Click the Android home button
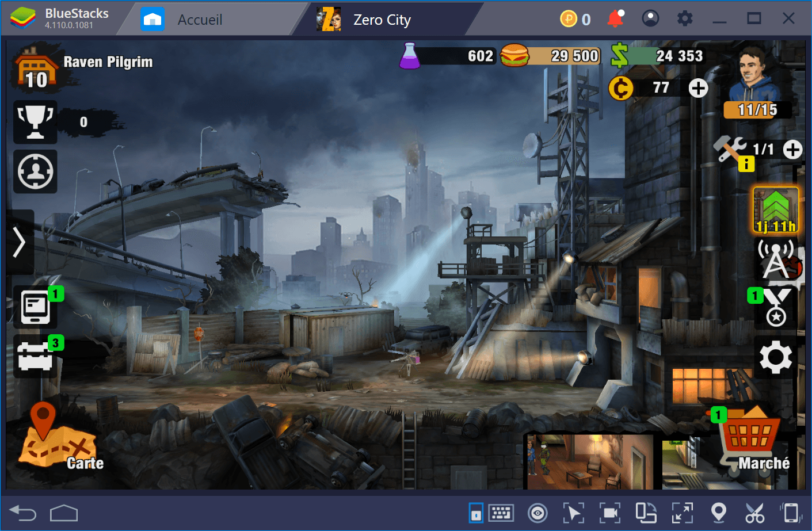812x531 pixels. 64,513
